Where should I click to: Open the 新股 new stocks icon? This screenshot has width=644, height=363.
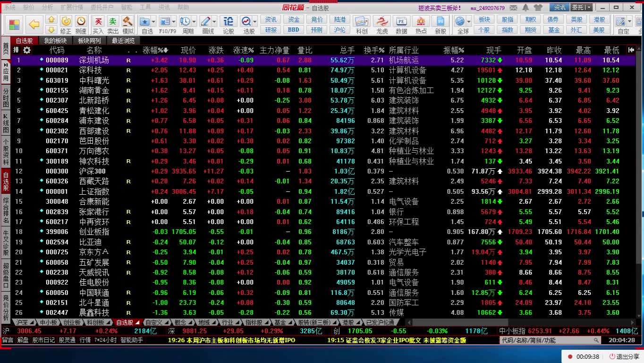point(441,25)
